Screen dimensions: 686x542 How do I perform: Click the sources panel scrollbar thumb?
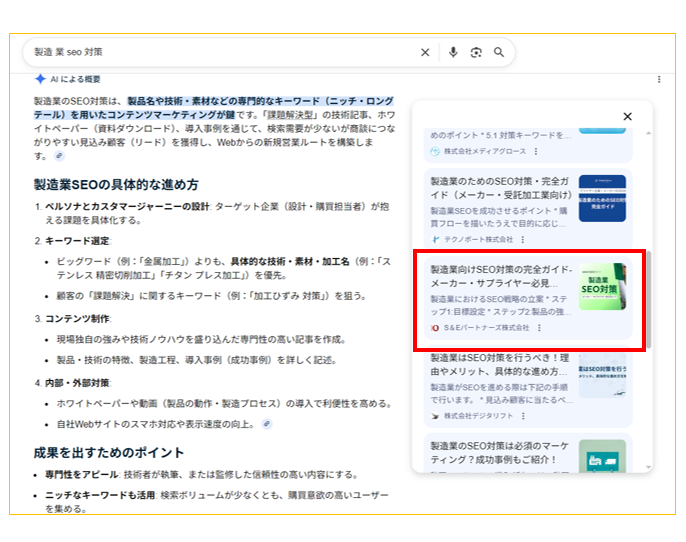[649, 300]
